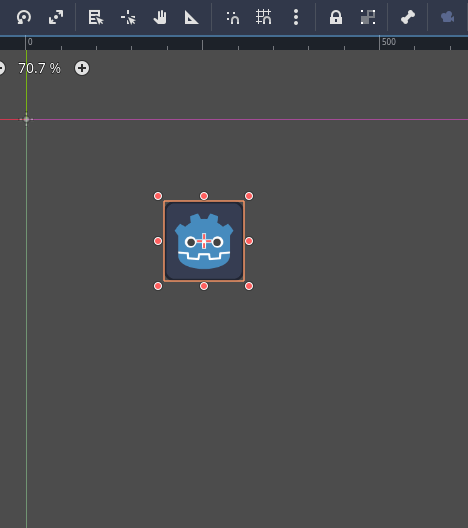Click the scene origin crosshair point
The image size is (468, 528).
(x=26, y=119)
